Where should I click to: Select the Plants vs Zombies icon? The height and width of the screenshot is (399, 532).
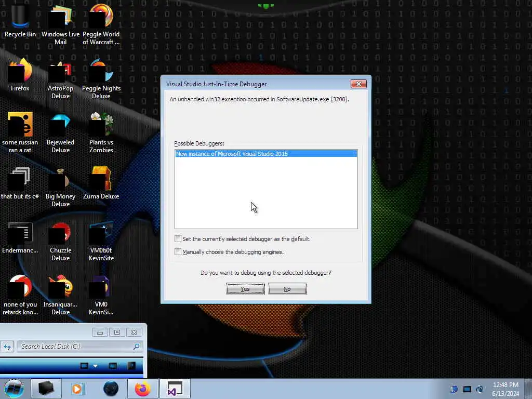(101, 132)
